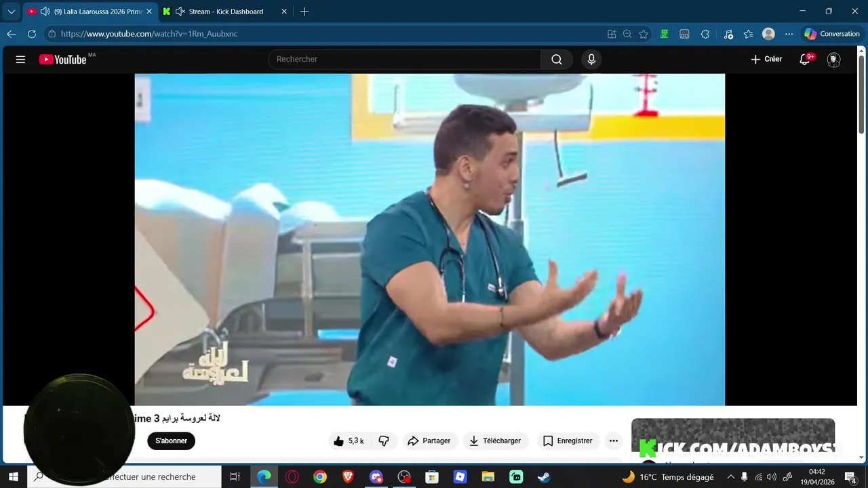Open Steam from the taskbar
Screen dimensions: 868x488
point(544,477)
